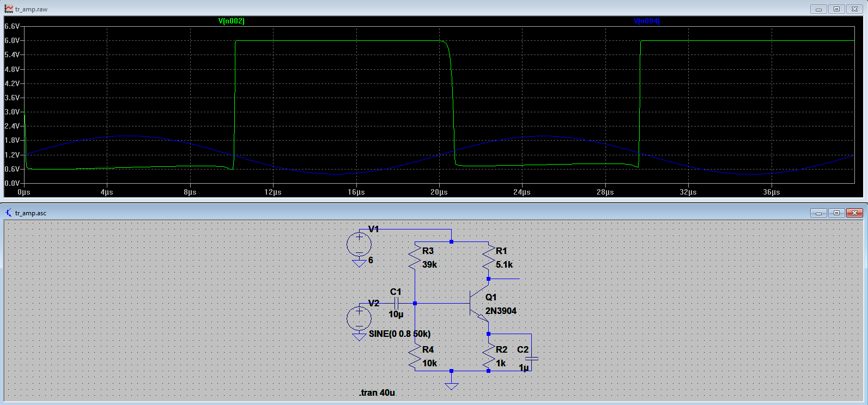Select capacitor C1 symbol
This screenshot has height=405, width=868.
tap(396, 303)
